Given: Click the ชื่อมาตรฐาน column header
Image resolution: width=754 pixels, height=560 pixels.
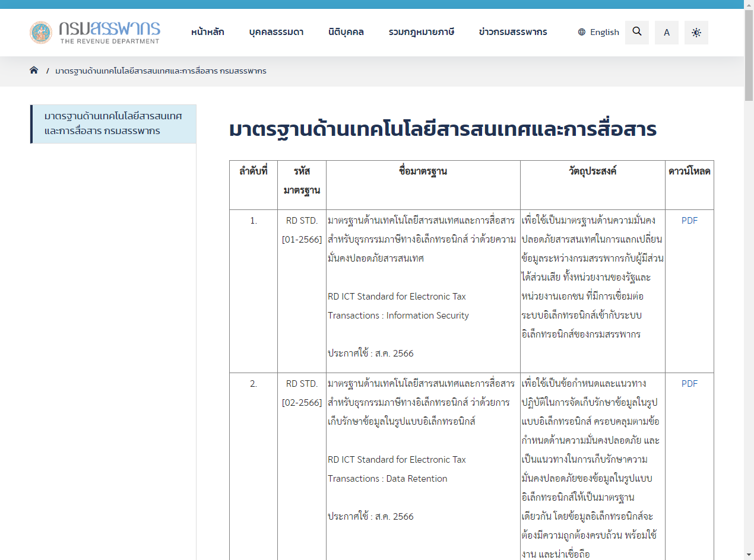Looking at the screenshot, I should click(423, 171).
